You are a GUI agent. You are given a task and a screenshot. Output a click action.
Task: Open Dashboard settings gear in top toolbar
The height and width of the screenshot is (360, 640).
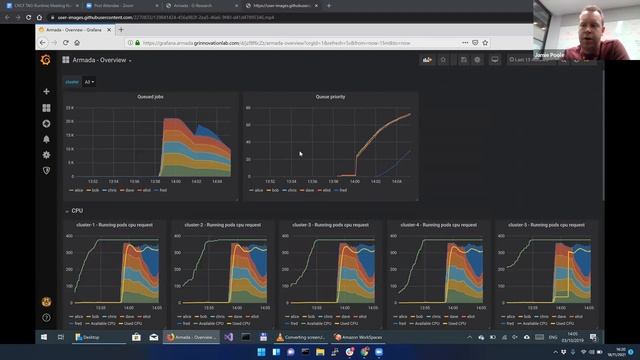coord(477,60)
